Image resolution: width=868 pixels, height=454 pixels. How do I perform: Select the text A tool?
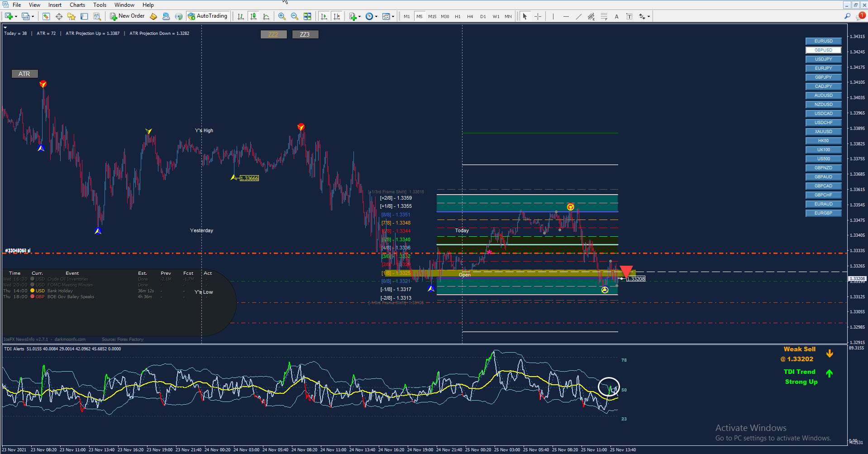(616, 16)
